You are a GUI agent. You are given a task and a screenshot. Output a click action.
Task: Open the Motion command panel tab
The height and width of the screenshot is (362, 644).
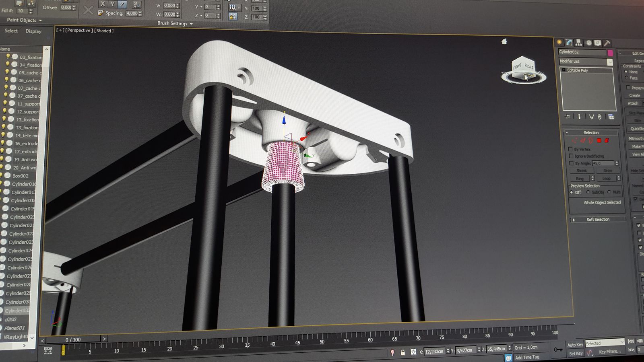pos(588,43)
